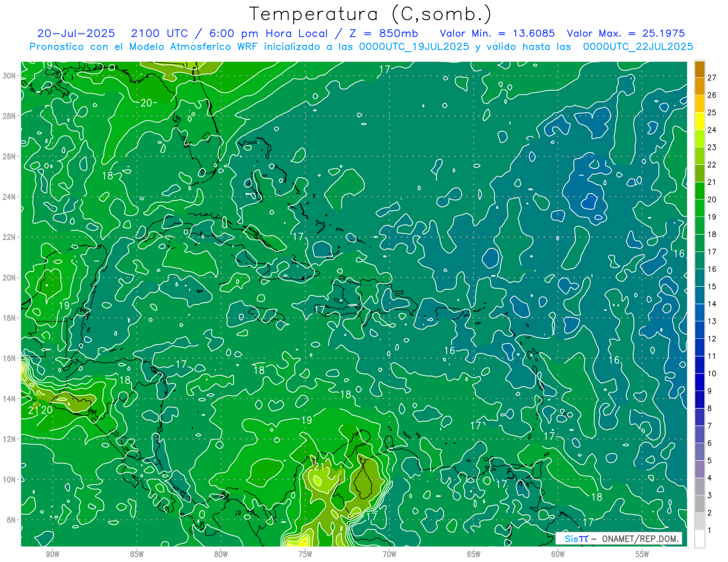This screenshot has height=562, width=728.
Task: Click color scale label 1
Action: coord(710,530)
